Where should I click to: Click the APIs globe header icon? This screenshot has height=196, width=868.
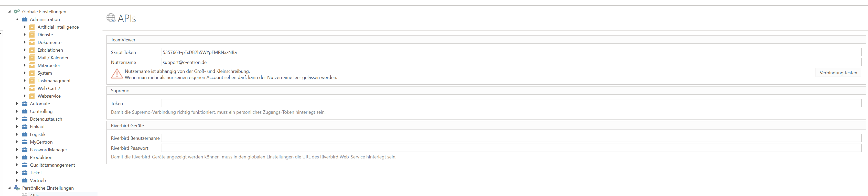point(111,18)
